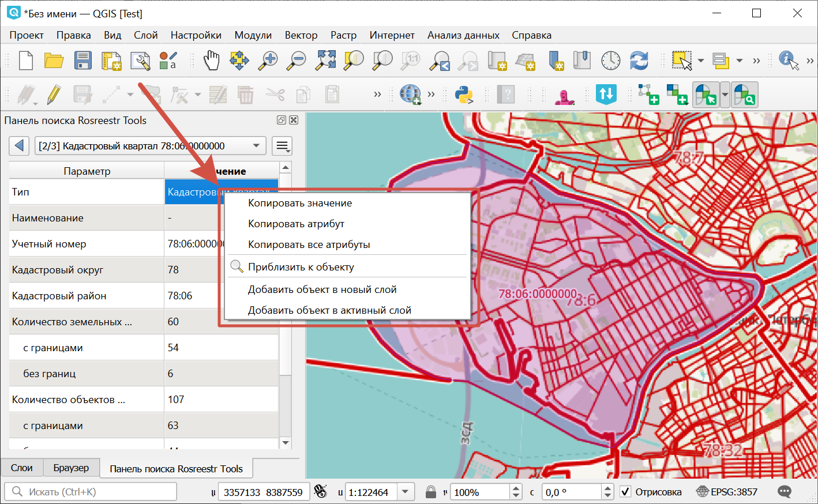
Task: Choose Копировать атрибут in context menu
Action: coord(347,224)
